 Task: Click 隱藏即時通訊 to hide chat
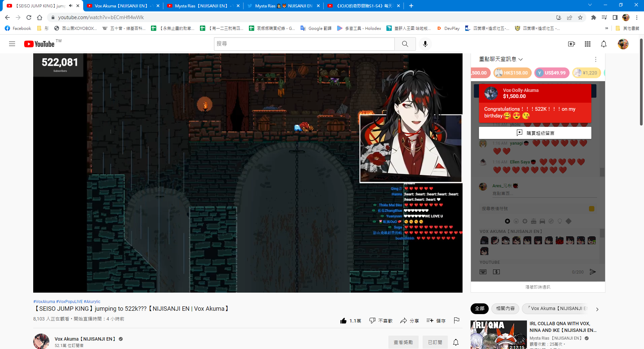pyautogui.click(x=538, y=287)
